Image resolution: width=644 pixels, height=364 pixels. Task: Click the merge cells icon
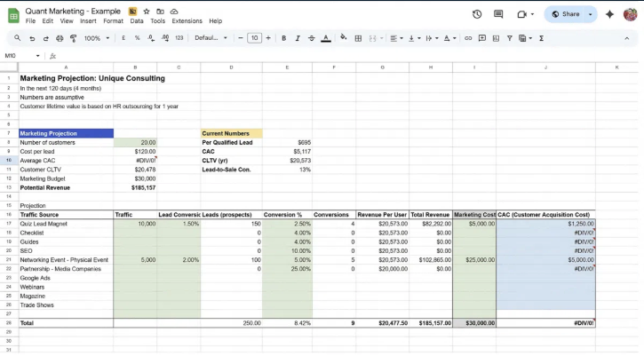point(372,38)
